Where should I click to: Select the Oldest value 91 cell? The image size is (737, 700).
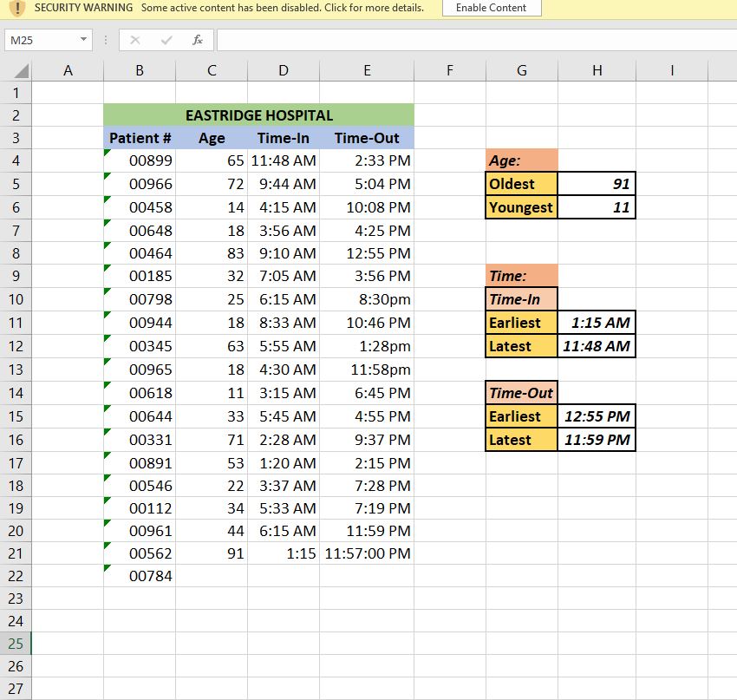(597, 184)
